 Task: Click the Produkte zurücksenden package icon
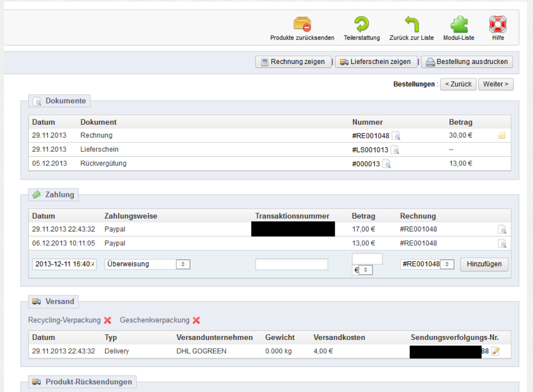pos(302,24)
